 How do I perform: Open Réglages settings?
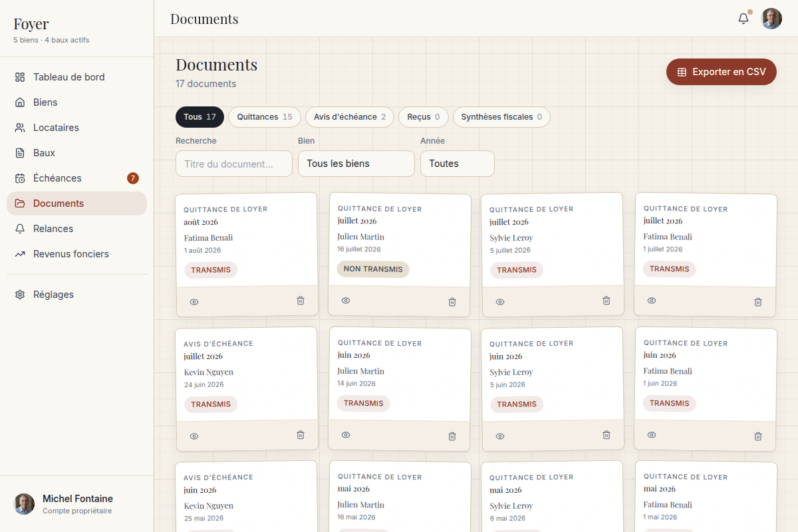coord(76,295)
